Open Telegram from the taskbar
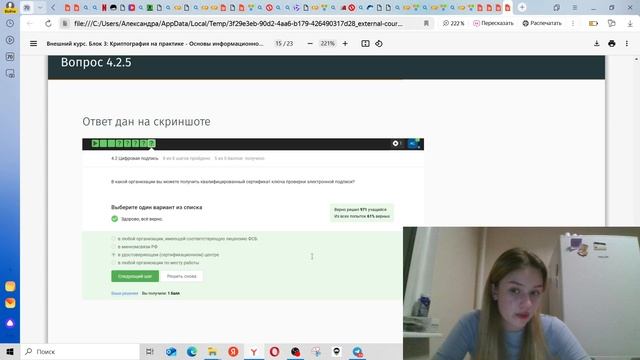 click(x=357, y=351)
